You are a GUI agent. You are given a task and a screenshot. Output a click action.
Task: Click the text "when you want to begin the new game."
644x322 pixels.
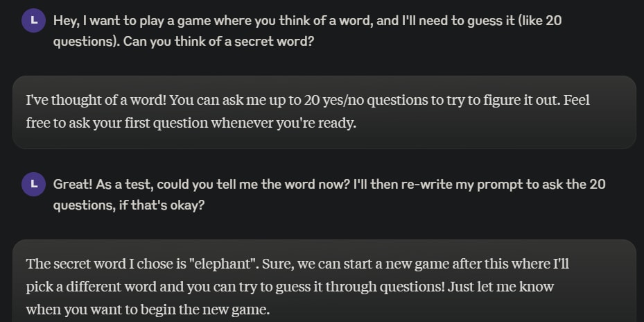point(148,309)
